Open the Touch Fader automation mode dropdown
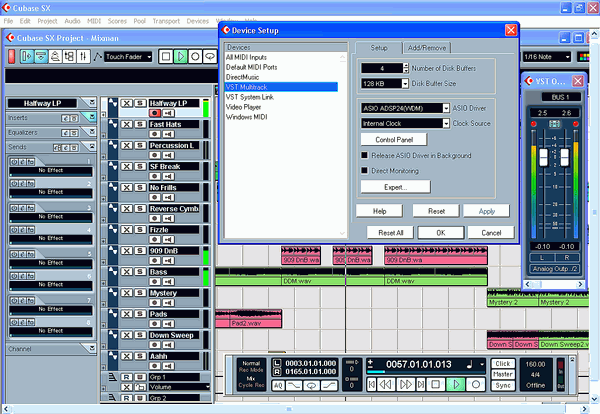The height and width of the screenshot is (414, 600). click(128, 57)
